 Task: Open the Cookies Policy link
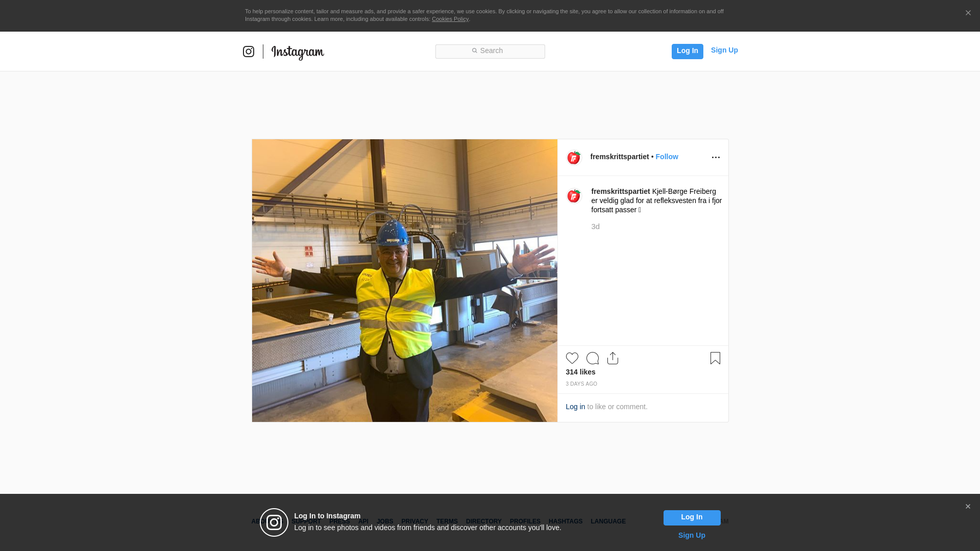tap(450, 19)
